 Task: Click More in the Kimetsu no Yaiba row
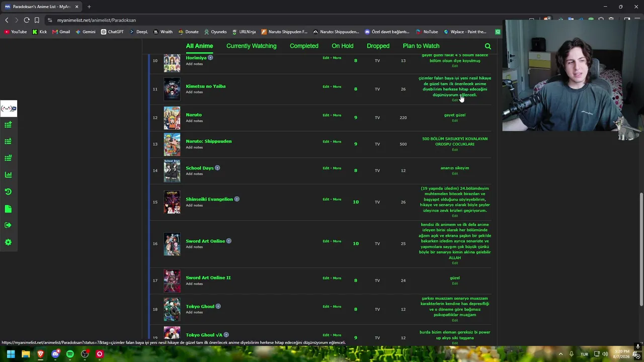[337, 86]
